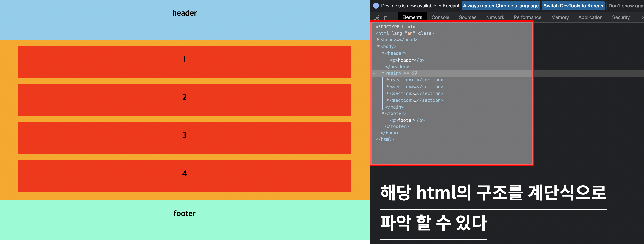Open the Console tab
This screenshot has height=244, width=644.
pos(440,17)
